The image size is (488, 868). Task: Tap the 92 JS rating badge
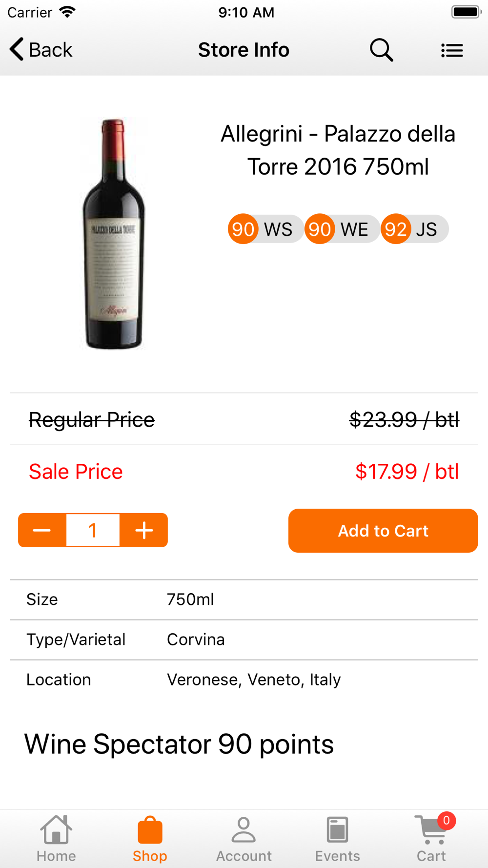pyautogui.click(x=414, y=229)
